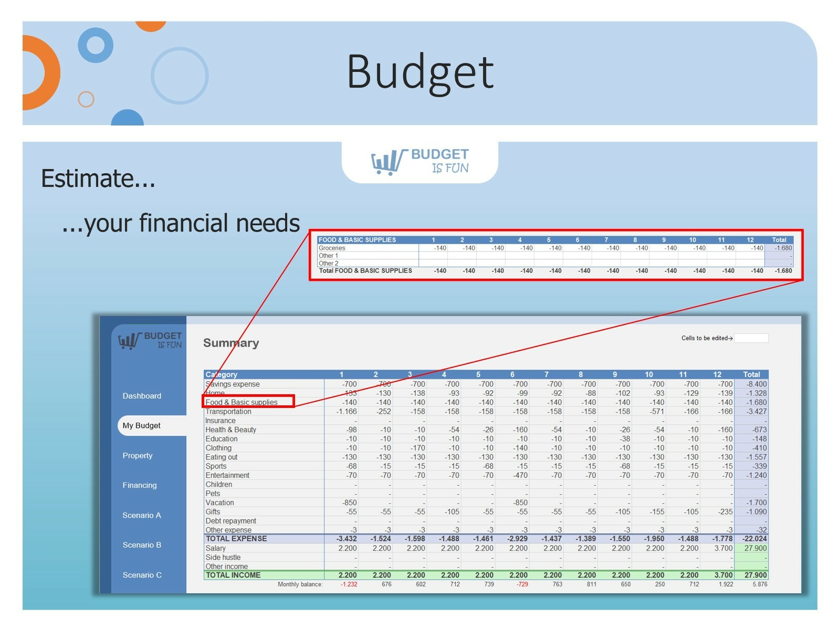Click the 'Monthly balance:' label

point(300,584)
